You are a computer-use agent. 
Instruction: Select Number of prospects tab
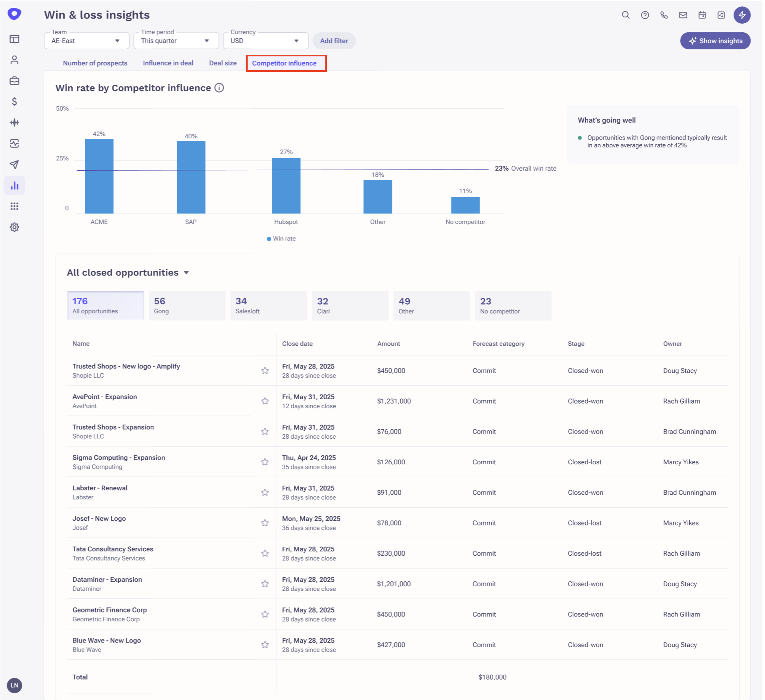click(x=95, y=63)
